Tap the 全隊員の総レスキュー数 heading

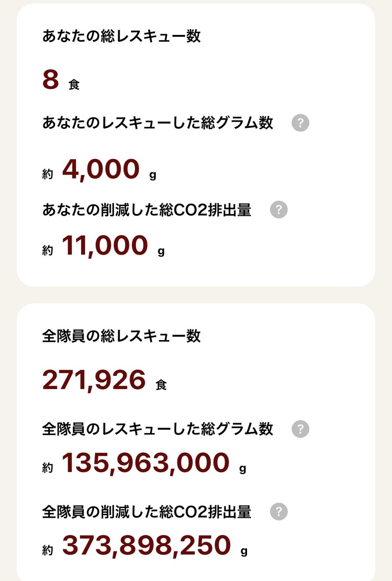[121, 336]
